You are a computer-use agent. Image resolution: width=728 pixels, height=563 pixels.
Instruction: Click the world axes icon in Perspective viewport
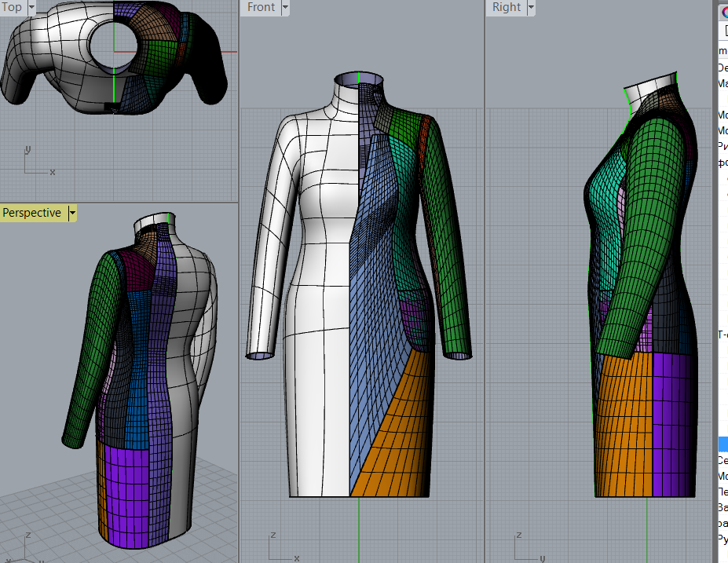tap(30, 544)
